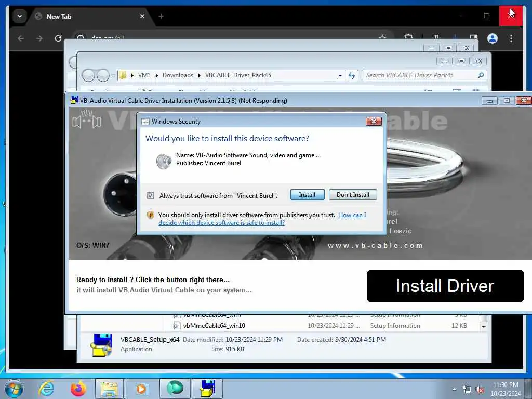Screen dimensions: 532x399
Task: Expand arrow before VBCABLE_Driver_Pack45 breadcrumb
Action: point(199,75)
